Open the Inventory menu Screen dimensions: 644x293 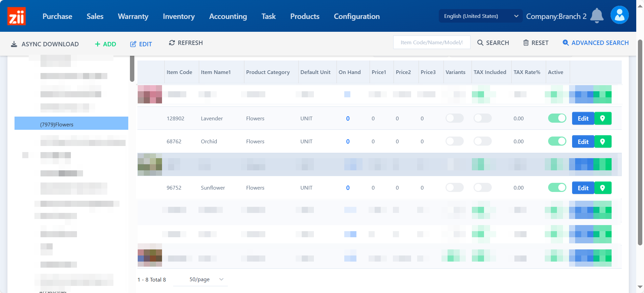click(179, 16)
